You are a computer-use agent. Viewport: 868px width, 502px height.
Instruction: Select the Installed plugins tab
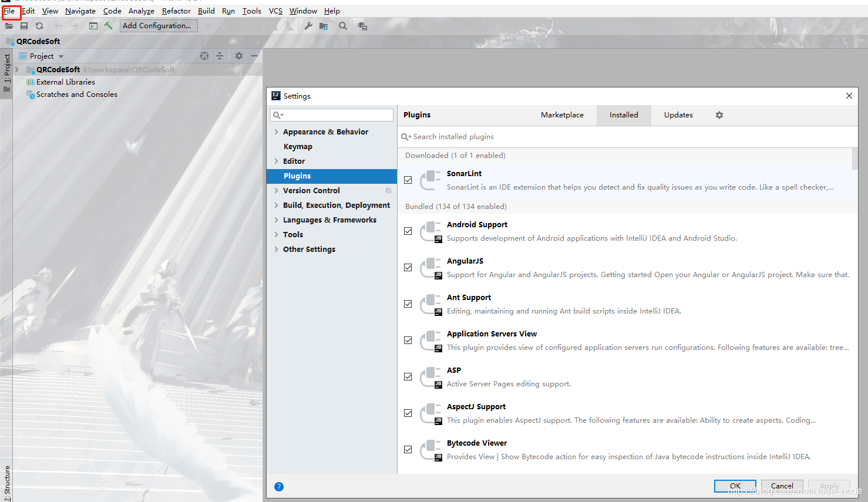(x=624, y=115)
